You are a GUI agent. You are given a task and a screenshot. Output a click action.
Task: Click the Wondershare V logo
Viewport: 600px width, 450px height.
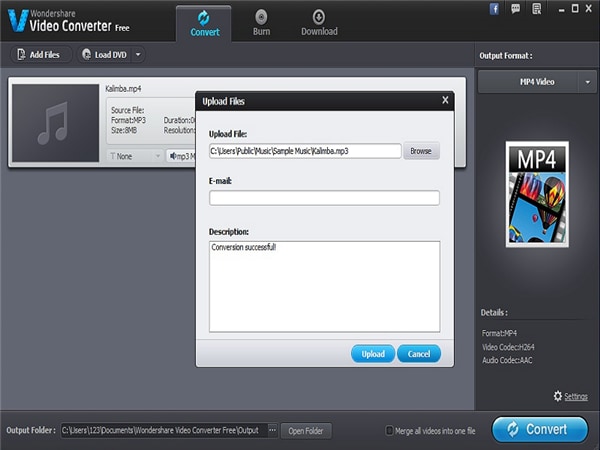(18, 21)
